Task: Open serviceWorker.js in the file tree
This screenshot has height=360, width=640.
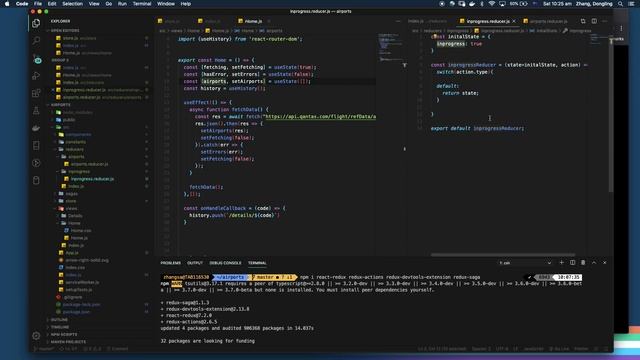Action: click(82, 282)
